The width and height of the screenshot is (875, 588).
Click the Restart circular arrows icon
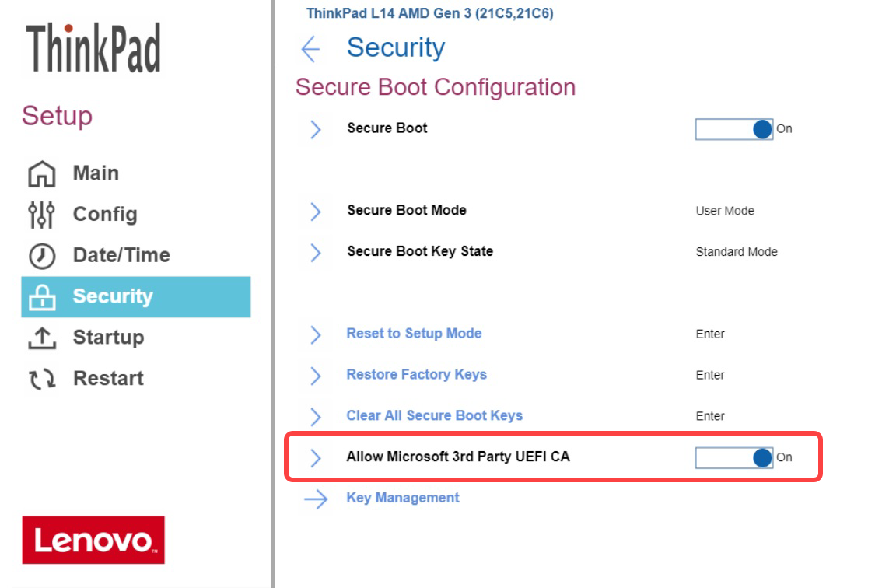[x=41, y=379]
